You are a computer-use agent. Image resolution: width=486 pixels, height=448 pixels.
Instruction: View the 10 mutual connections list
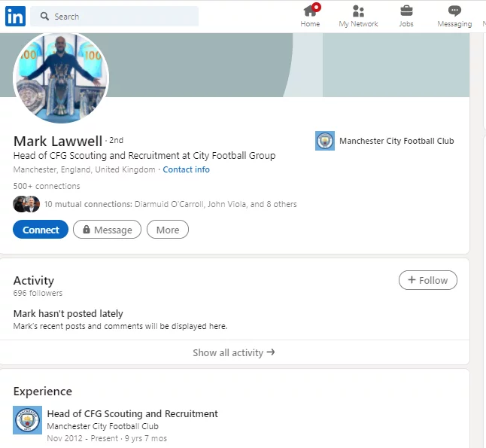pyautogui.click(x=170, y=204)
